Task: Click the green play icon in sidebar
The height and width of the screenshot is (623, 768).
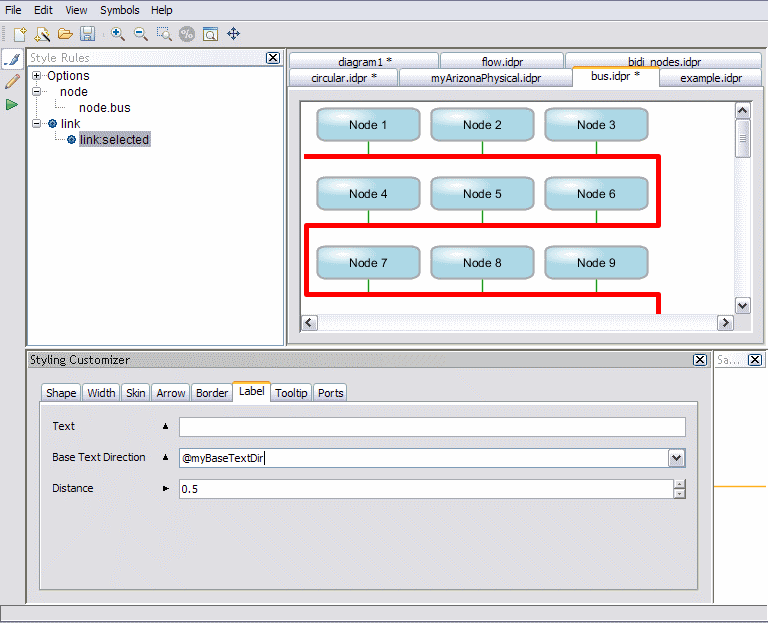Action: pos(11,104)
